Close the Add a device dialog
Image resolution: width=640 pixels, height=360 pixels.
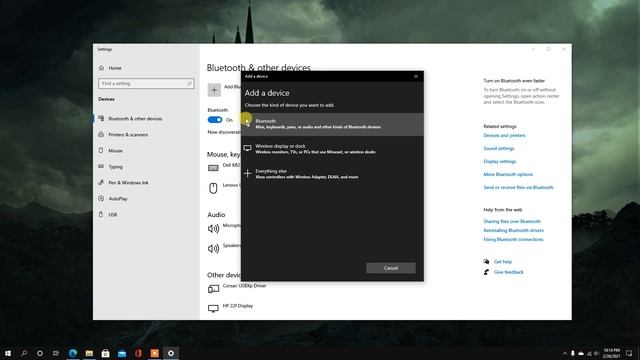416,76
